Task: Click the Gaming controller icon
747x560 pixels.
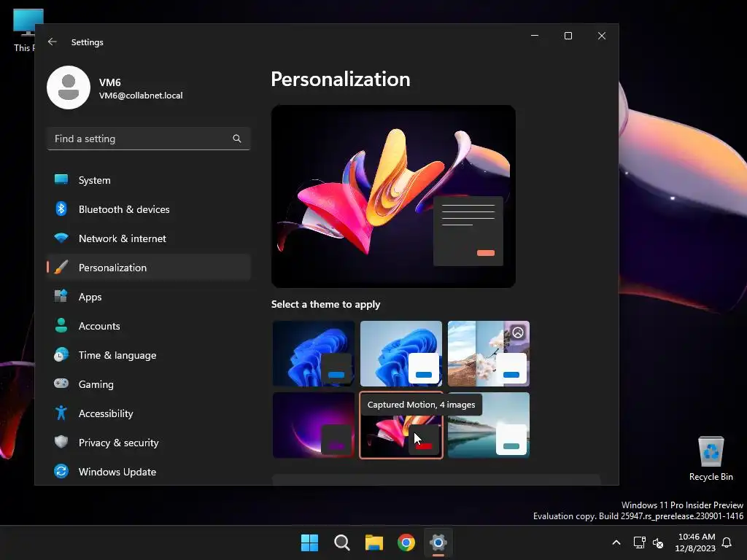Action: (x=61, y=384)
